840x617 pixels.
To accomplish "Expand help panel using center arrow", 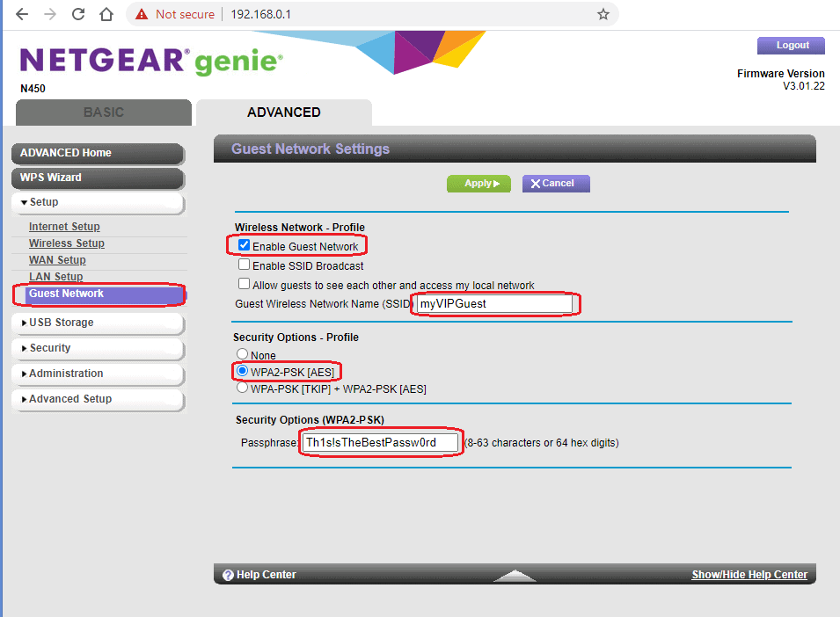I will pyautogui.click(x=515, y=576).
